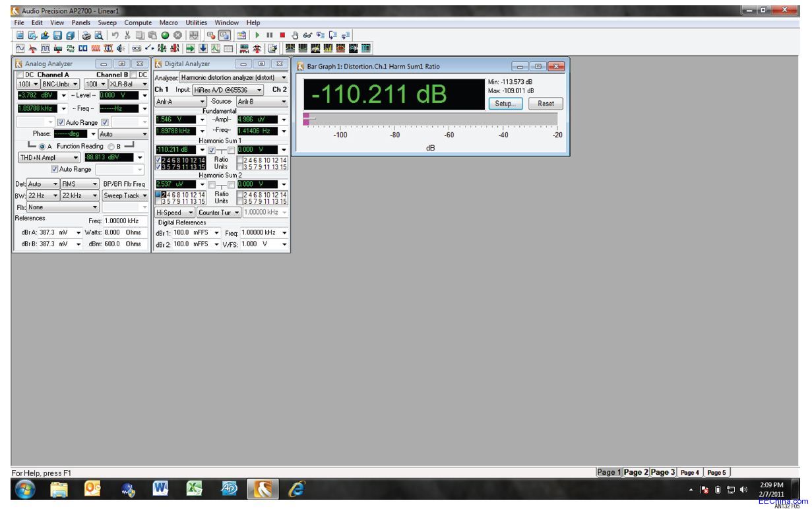
Task: Select Function Reading channel B radio button
Action: 111,146
